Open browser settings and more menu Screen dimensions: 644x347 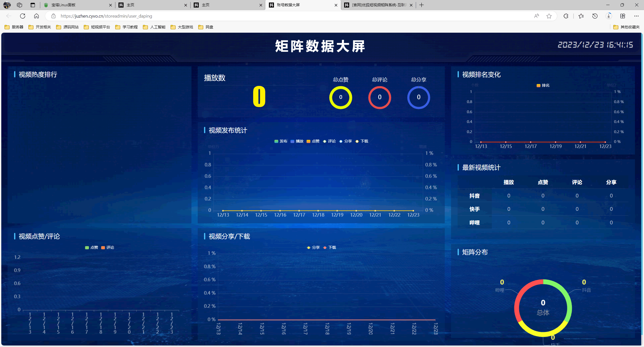636,16
